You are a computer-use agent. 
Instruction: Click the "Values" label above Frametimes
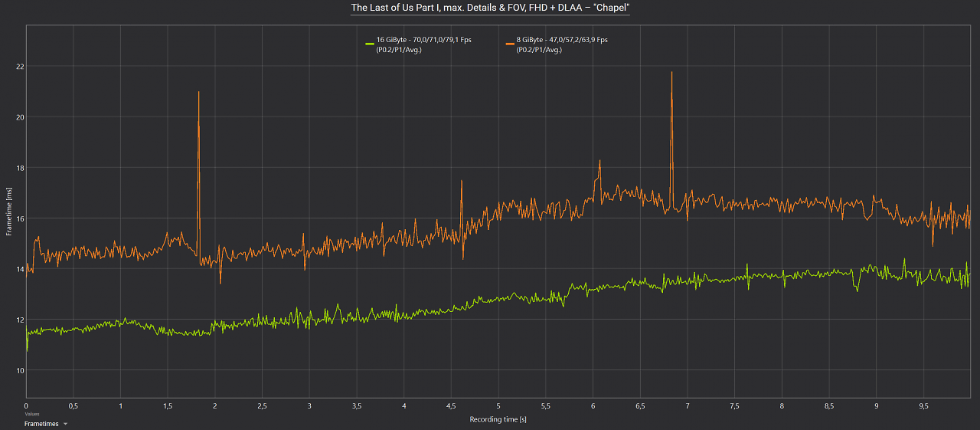click(x=31, y=414)
